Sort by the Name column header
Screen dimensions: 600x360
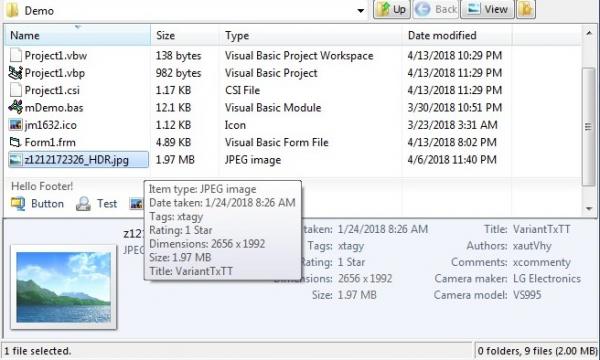[x=78, y=35]
